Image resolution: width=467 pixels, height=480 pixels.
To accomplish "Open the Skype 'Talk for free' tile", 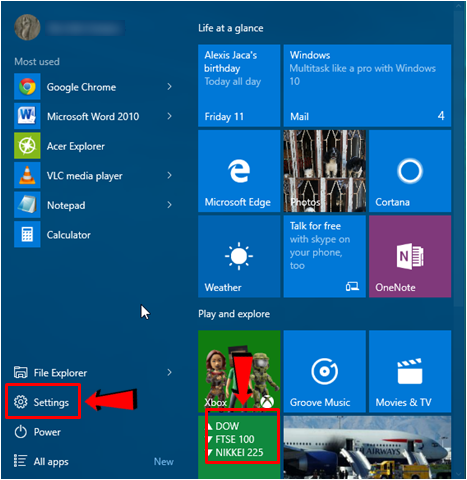I will pos(325,256).
